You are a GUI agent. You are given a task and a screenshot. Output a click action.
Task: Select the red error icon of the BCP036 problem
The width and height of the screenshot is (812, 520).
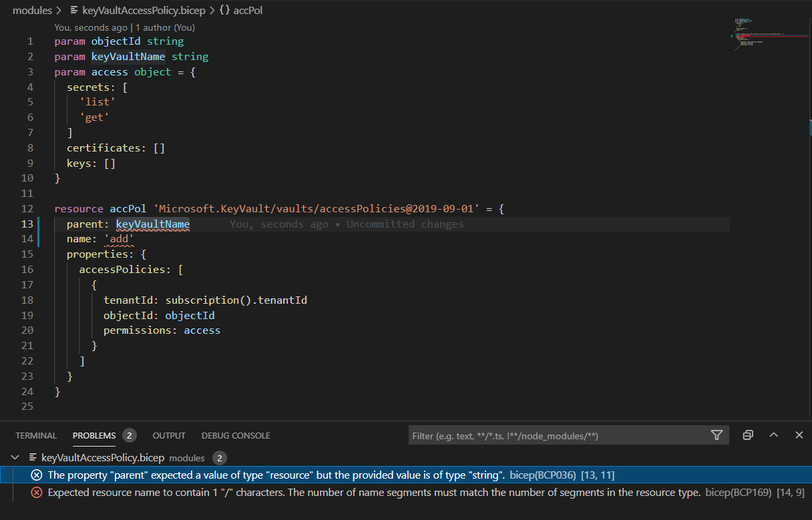pyautogui.click(x=37, y=475)
